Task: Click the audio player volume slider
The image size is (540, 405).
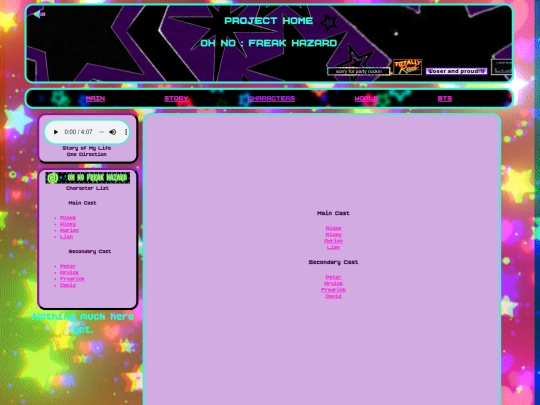Action: tap(102, 132)
